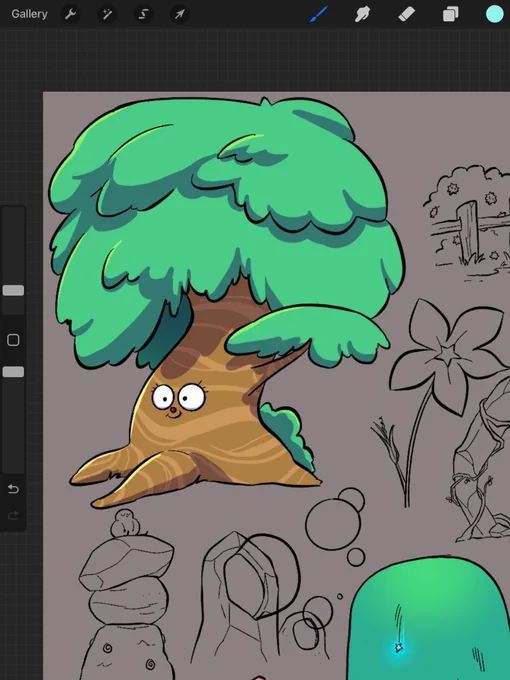Viewport: 510px width, 680px height.
Task: Open the Gallery view
Action: pyautogui.click(x=29, y=14)
